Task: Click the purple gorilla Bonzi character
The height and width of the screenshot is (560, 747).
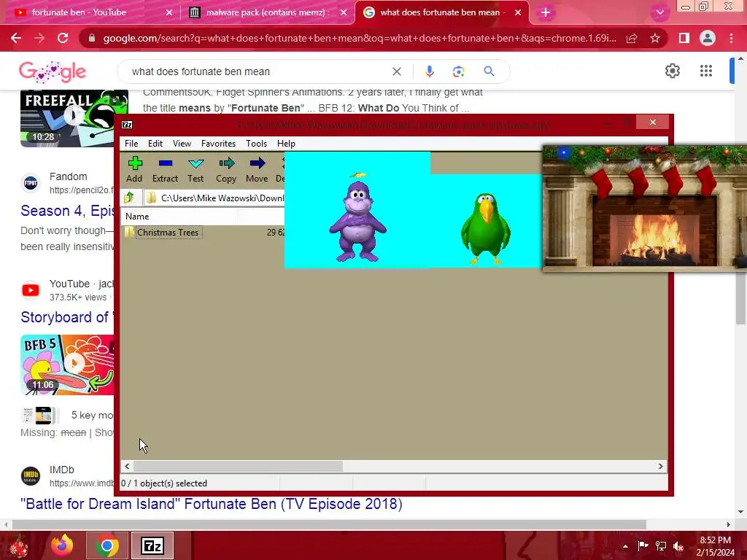Action: pyautogui.click(x=357, y=217)
